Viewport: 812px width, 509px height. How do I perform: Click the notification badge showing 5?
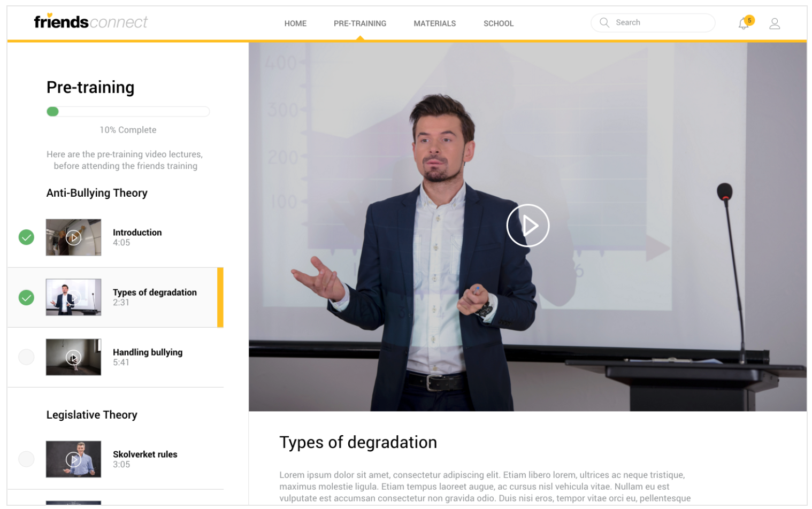[749, 20]
